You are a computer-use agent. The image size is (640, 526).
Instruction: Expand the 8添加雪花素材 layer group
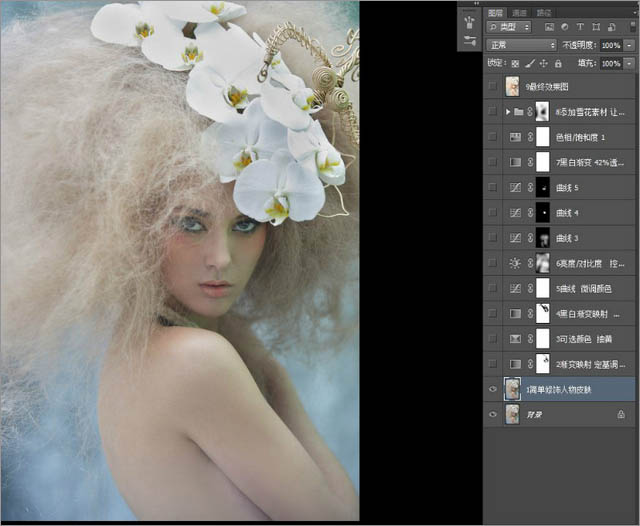pyautogui.click(x=509, y=111)
